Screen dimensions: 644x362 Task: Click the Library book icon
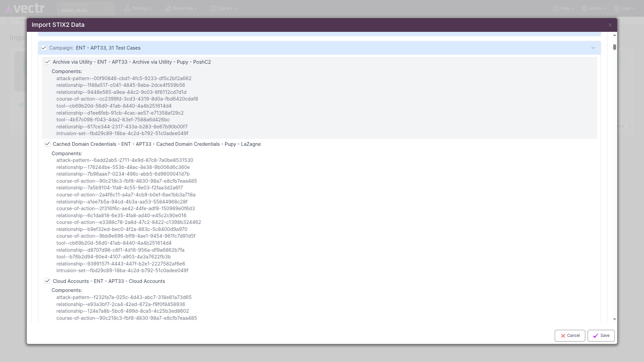213,8
